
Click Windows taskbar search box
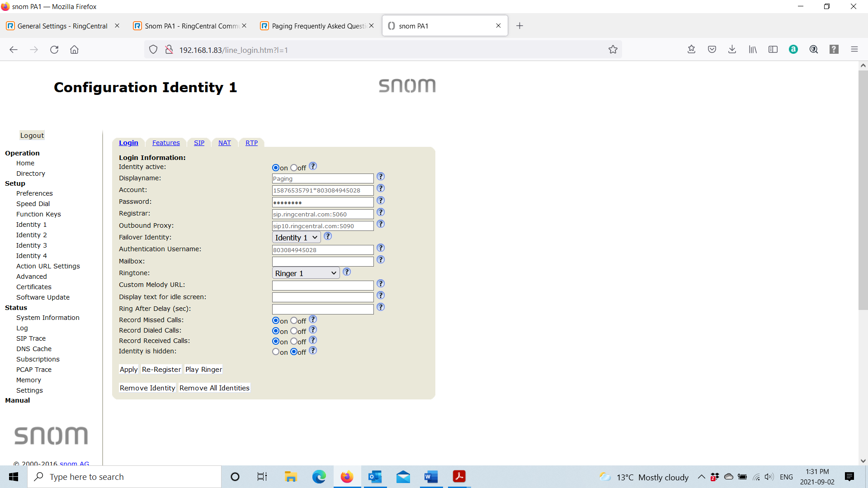click(124, 477)
